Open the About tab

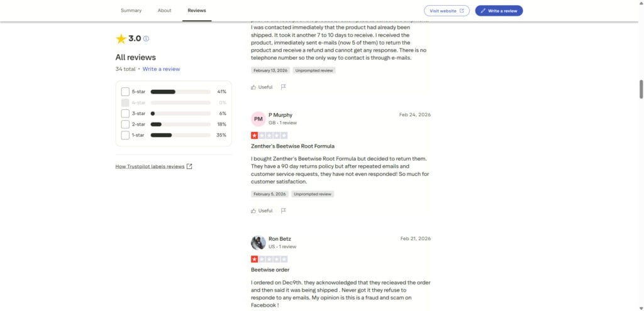(164, 11)
